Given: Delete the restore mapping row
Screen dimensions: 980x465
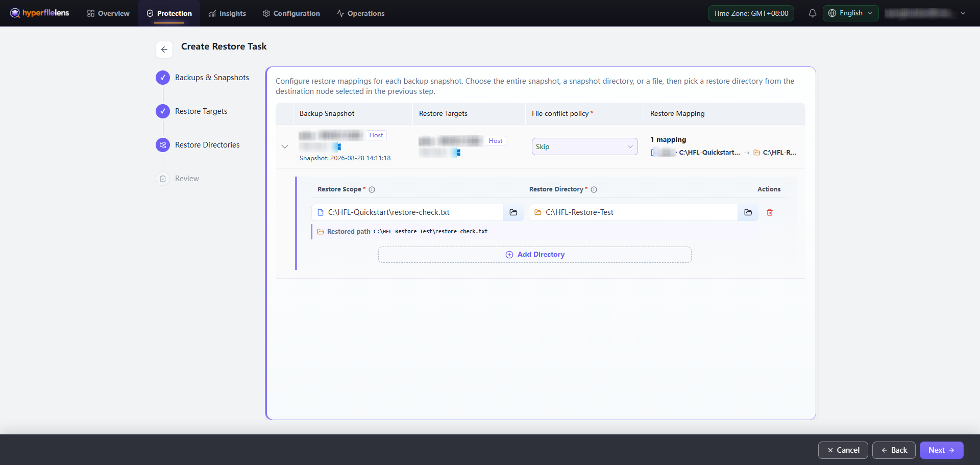Looking at the screenshot, I should point(770,212).
